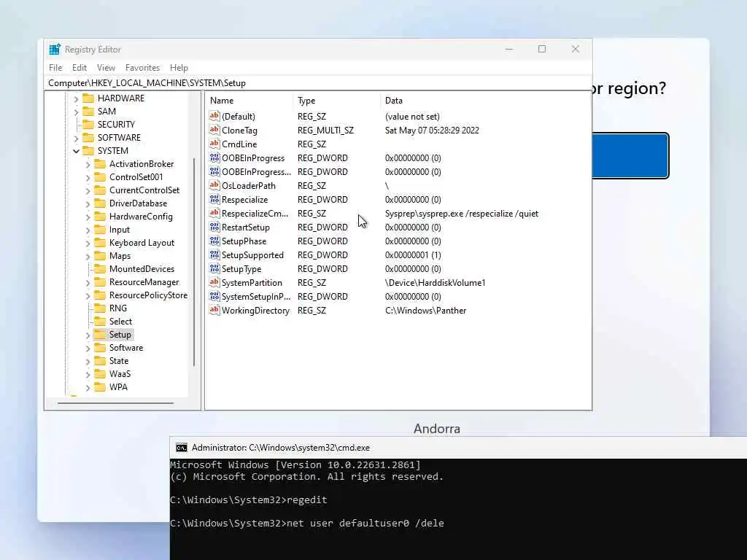Click the "net user defaultuser0" command line
The height and width of the screenshot is (560, 747).
pos(347,523)
